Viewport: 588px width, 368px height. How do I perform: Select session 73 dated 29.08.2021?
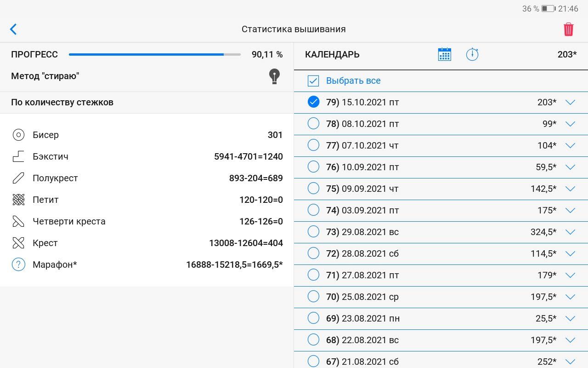pos(313,232)
